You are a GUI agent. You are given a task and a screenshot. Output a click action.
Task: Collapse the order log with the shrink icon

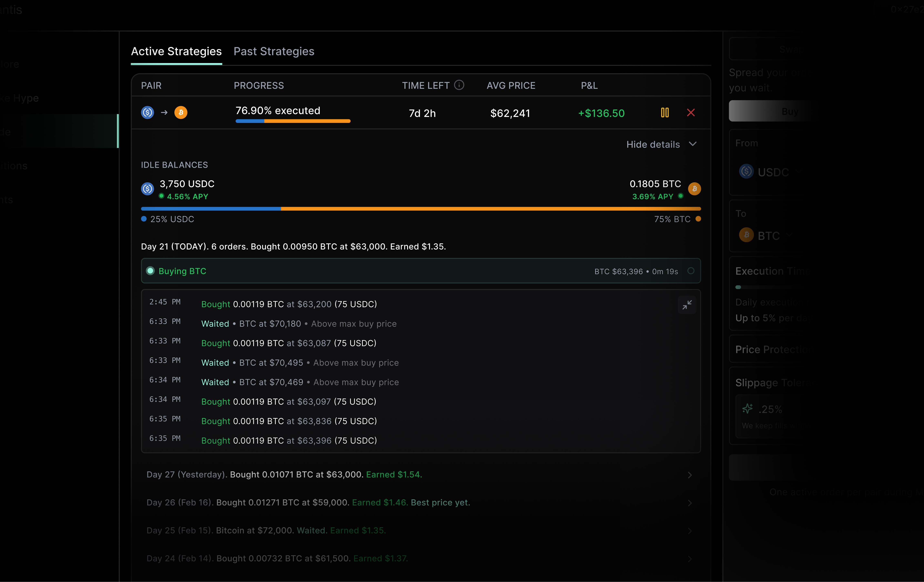(x=687, y=305)
